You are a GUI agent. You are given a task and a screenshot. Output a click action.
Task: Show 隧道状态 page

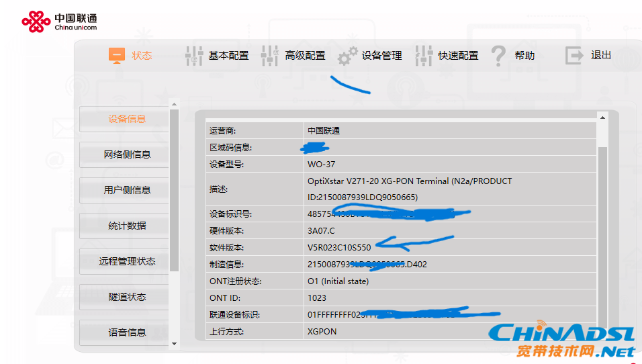[x=127, y=297]
